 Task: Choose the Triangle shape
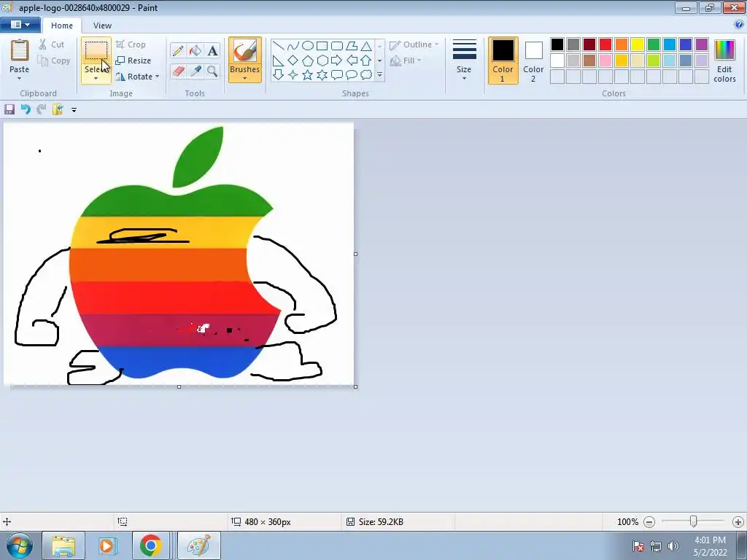tap(366, 46)
